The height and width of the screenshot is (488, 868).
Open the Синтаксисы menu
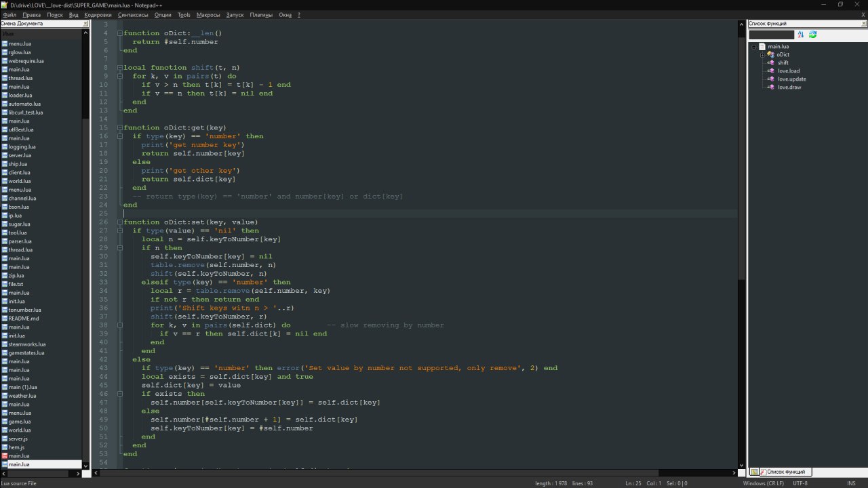coord(133,14)
